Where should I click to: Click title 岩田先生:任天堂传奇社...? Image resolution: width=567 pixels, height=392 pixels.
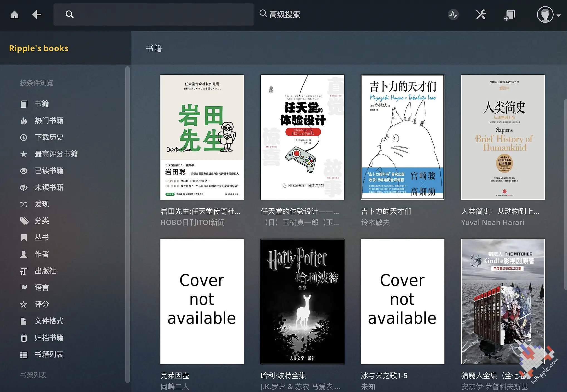tap(201, 211)
